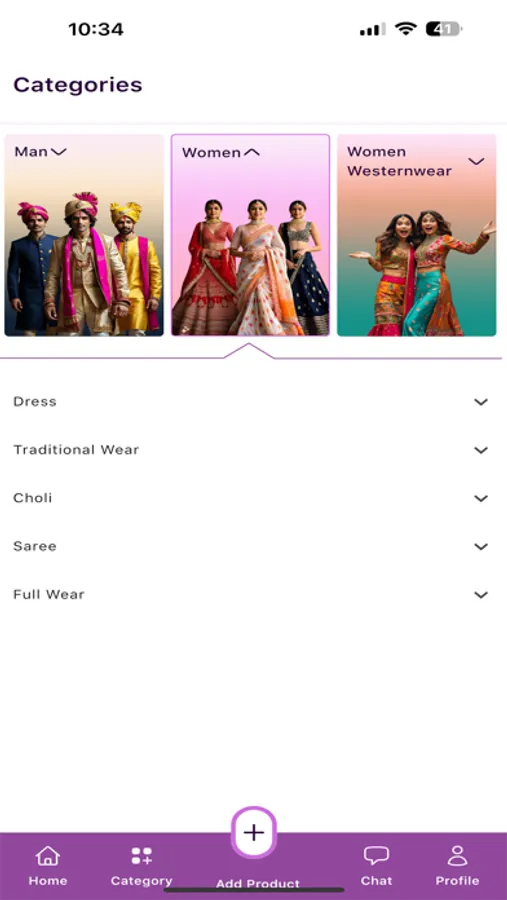The height and width of the screenshot is (900, 507).
Task: Expand the Traditional Wear arrow
Action: pos(481,450)
